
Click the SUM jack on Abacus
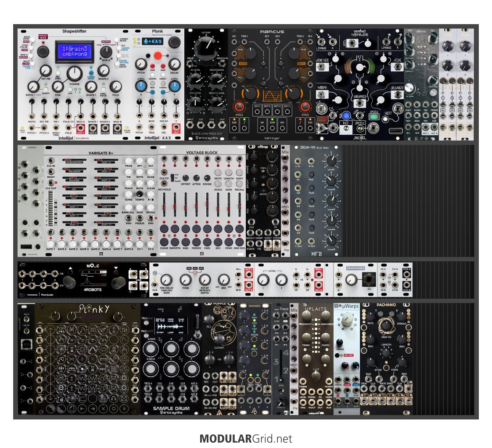272,128
